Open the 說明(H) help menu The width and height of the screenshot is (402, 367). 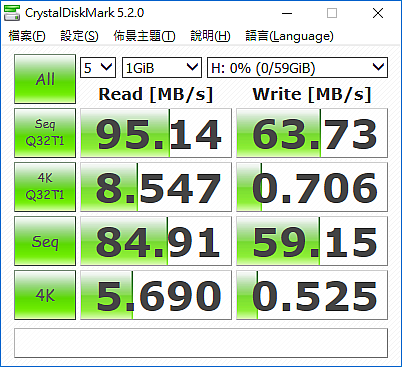click(210, 36)
